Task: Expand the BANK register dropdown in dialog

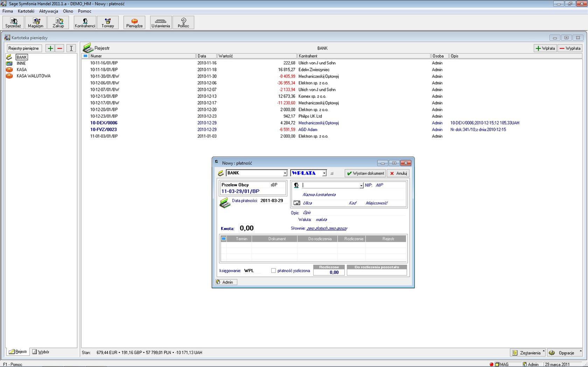Action: click(x=285, y=173)
